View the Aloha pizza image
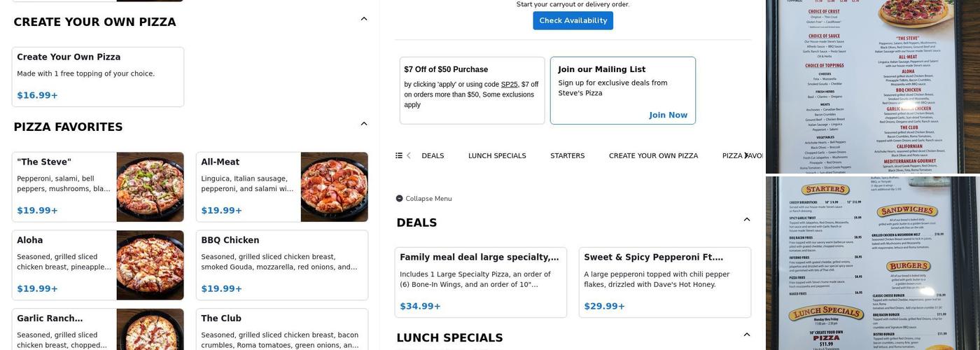The width and height of the screenshot is (980, 350). (x=150, y=265)
